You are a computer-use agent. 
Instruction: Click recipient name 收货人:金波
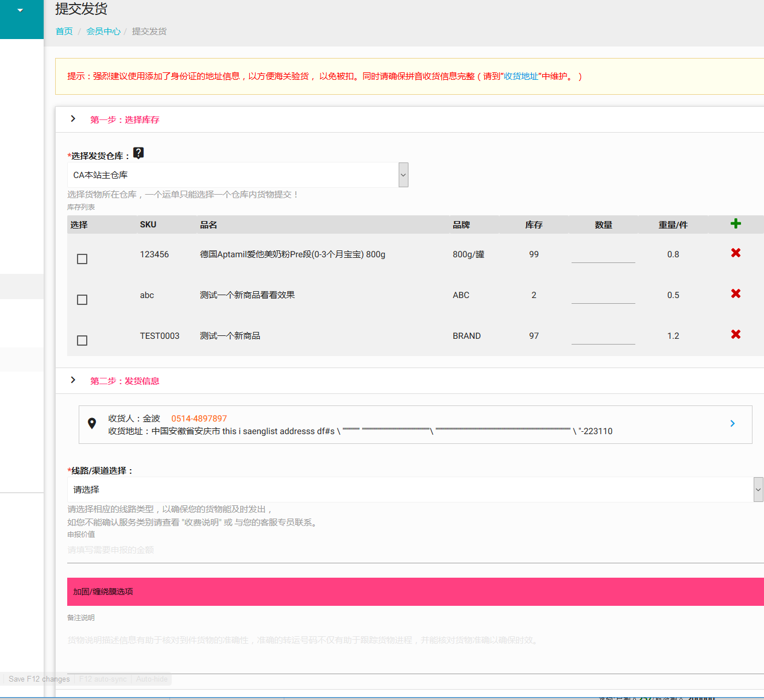click(134, 419)
